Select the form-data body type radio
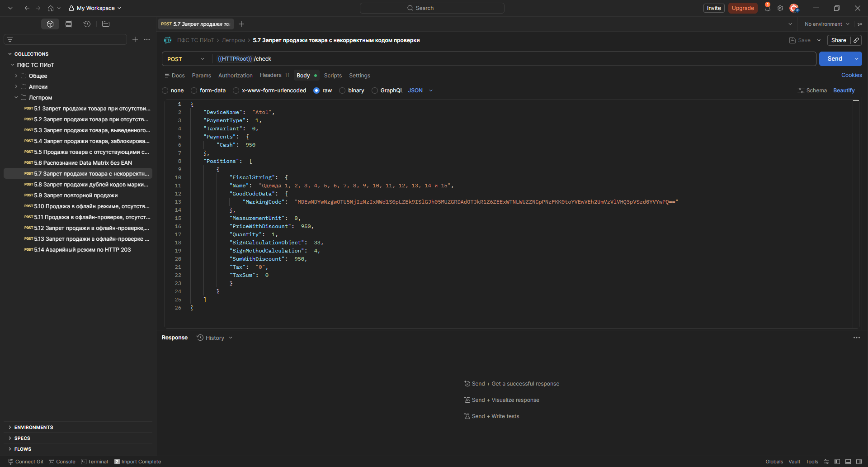The width and height of the screenshot is (868, 467). click(194, 91)
